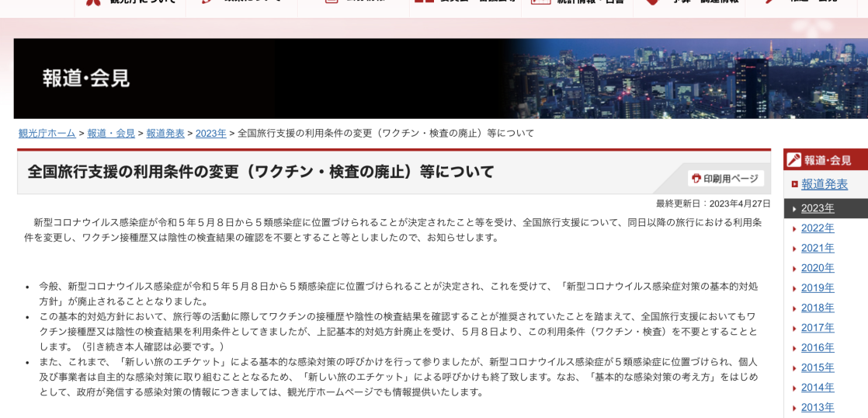868x418 pixels.
Task: Click the printer icon for 印刷用ページ
Action: [x=696, y=179]
